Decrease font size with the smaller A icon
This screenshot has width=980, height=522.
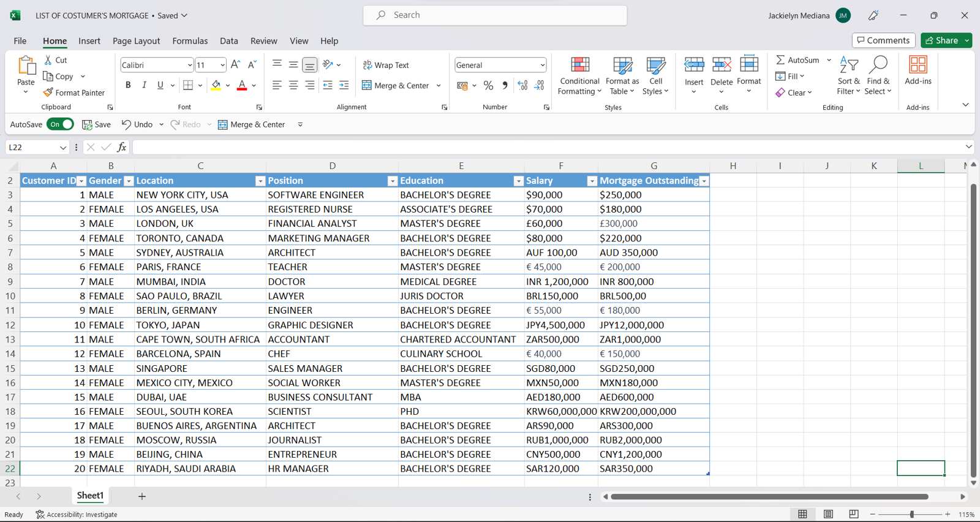(x=252, y=65)
